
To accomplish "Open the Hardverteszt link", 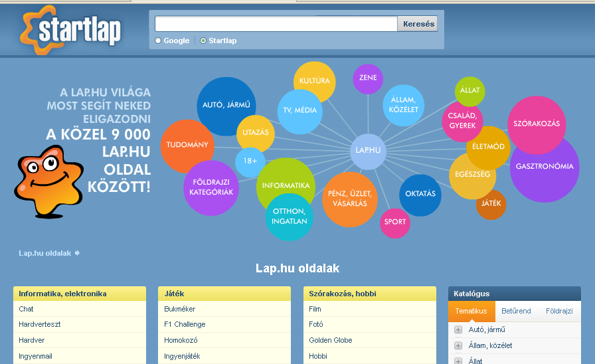I will click(x=39, y=324).
